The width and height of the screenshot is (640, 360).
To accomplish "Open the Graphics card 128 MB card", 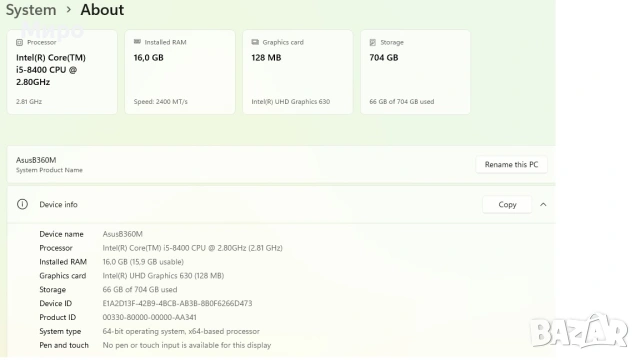I will tap(298, 72).
